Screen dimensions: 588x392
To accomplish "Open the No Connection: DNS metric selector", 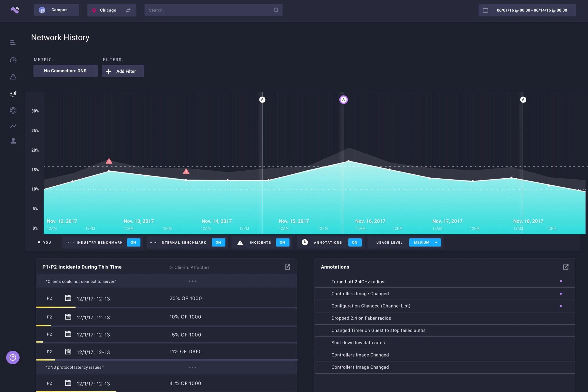I will click(x=65, y=71).
